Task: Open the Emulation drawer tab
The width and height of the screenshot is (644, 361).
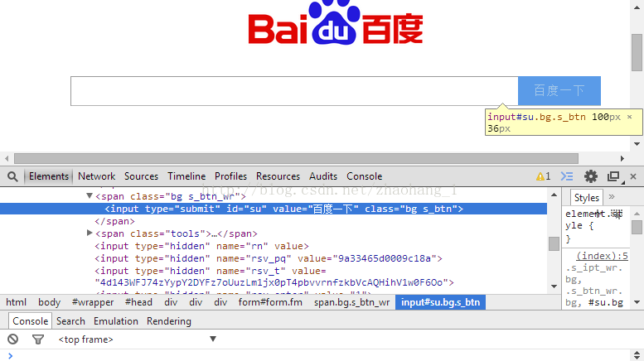Action: (x=116, y=321)
